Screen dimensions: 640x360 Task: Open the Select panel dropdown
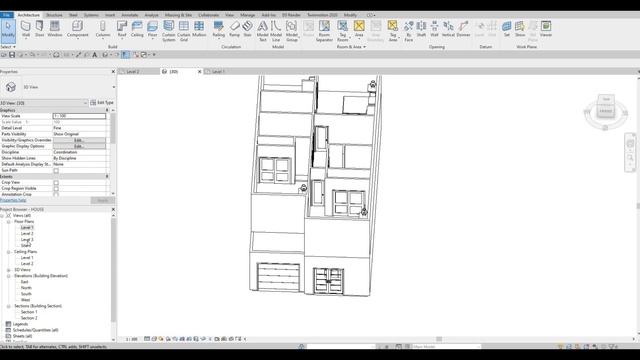8,47
